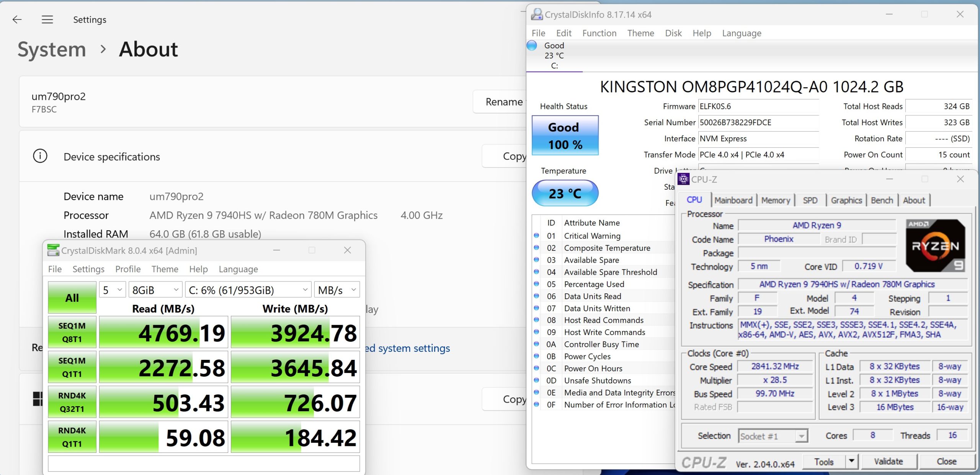
Task: Click the Settings back arrow icon
Action: coord(17,20)
